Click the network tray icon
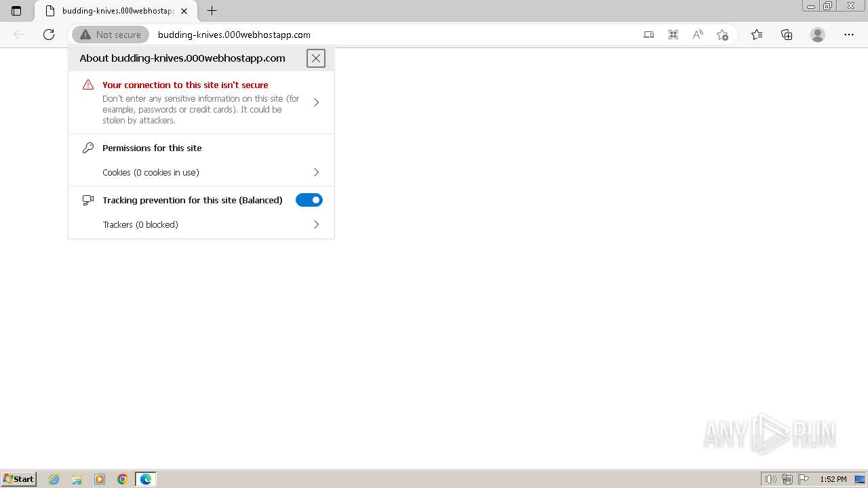Image resolution: width=868 pixels, height=488 pixels. click(787, 479)
